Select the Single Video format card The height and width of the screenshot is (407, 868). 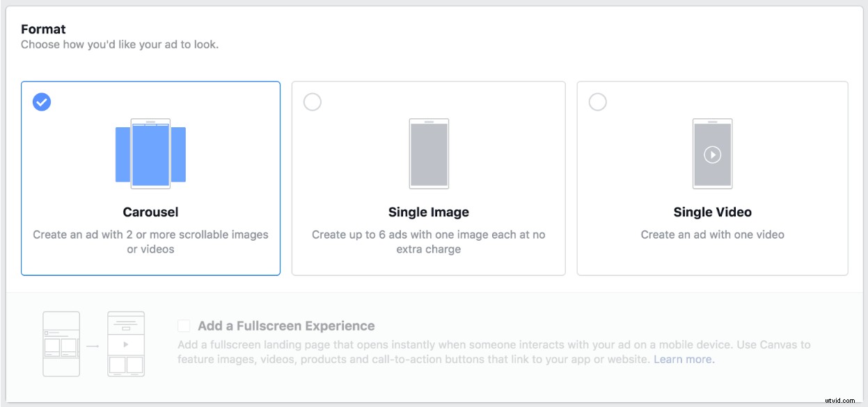712,177
